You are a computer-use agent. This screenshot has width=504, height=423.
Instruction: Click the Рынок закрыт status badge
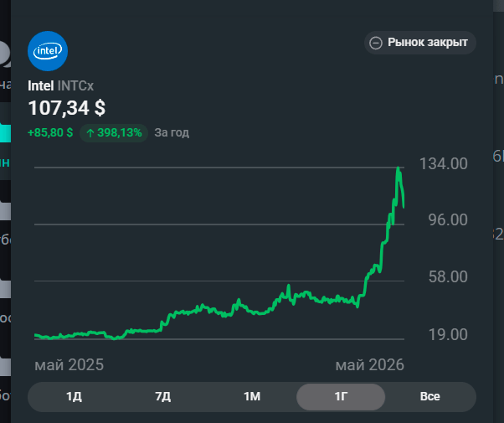(419, 43)
